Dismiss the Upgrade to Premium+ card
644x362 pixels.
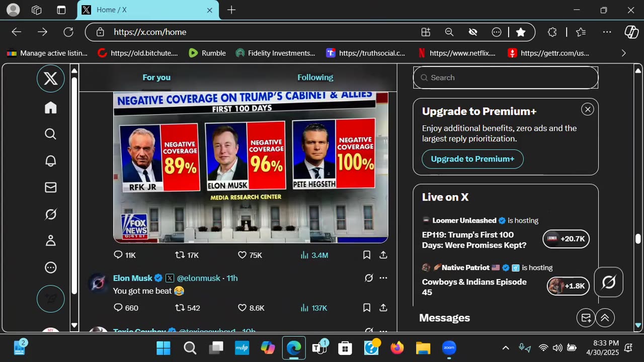(587, 109)
